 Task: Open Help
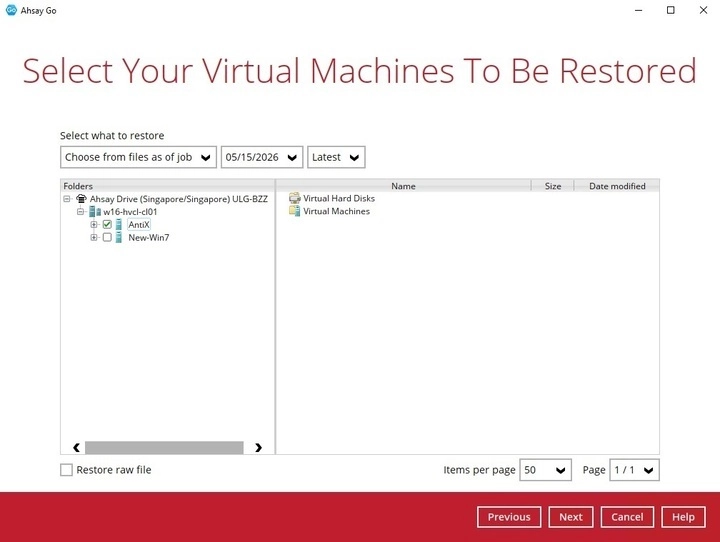(683, 517)
